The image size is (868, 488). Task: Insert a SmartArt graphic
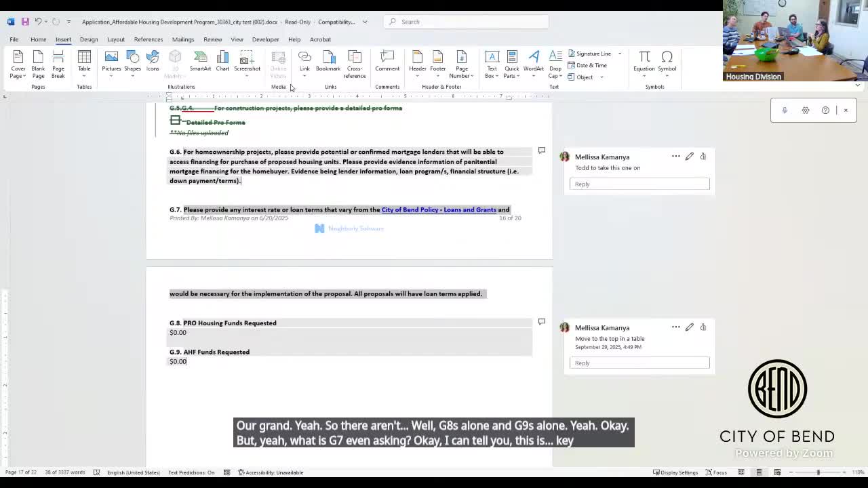pos(200,61)
